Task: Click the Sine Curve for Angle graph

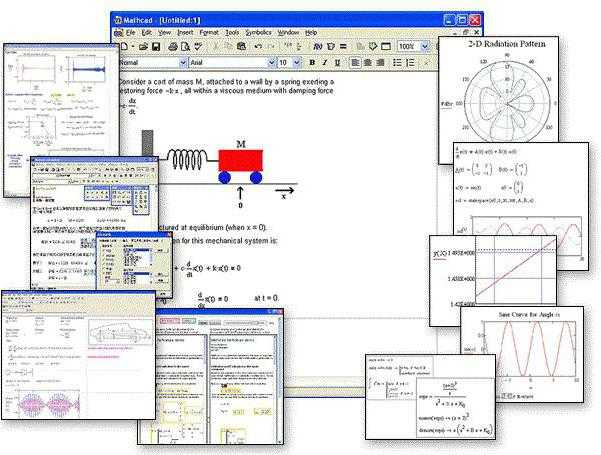Action: 530,348
